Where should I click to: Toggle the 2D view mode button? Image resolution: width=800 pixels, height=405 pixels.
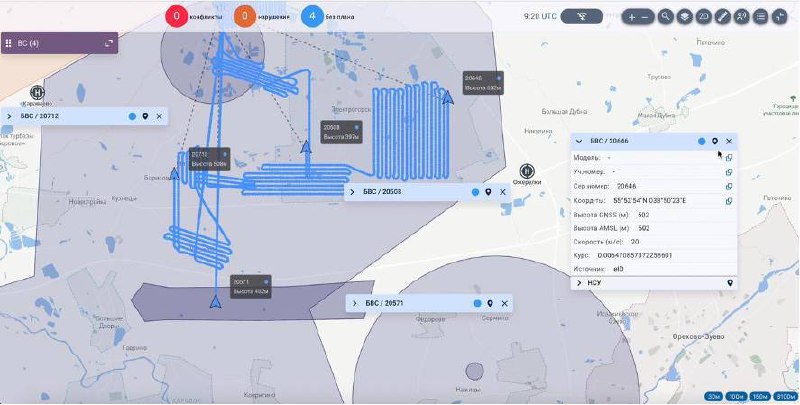(x=703, y=16)
